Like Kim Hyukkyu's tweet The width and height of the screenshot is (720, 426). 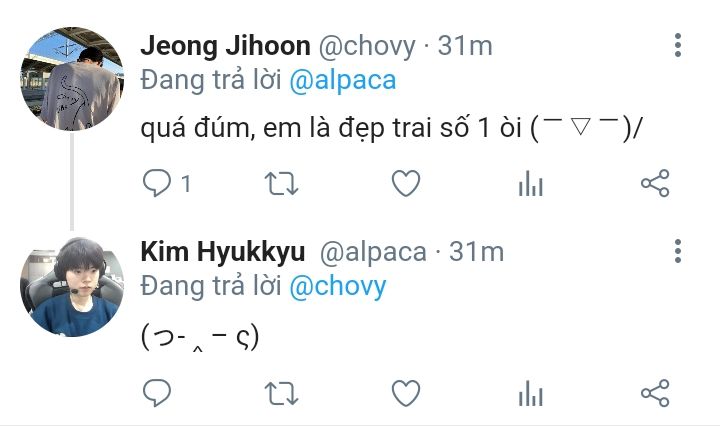406,393
